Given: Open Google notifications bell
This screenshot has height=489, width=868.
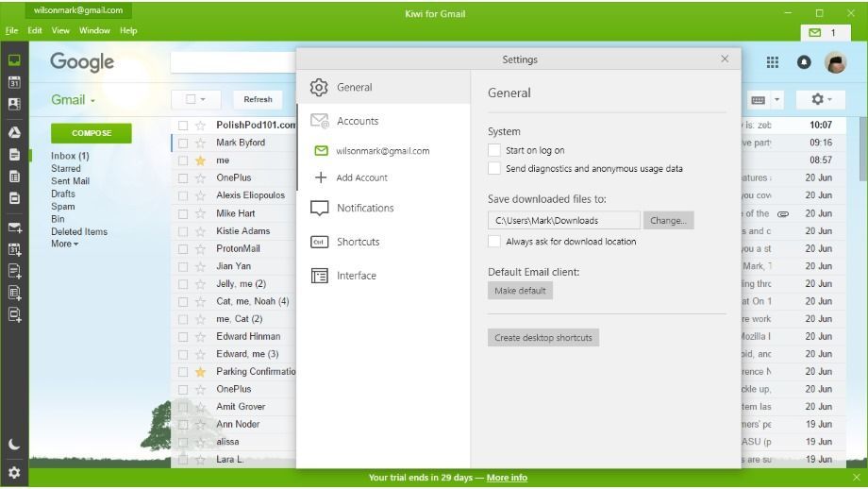Looking at the screenshot, I should pos(804,62).
